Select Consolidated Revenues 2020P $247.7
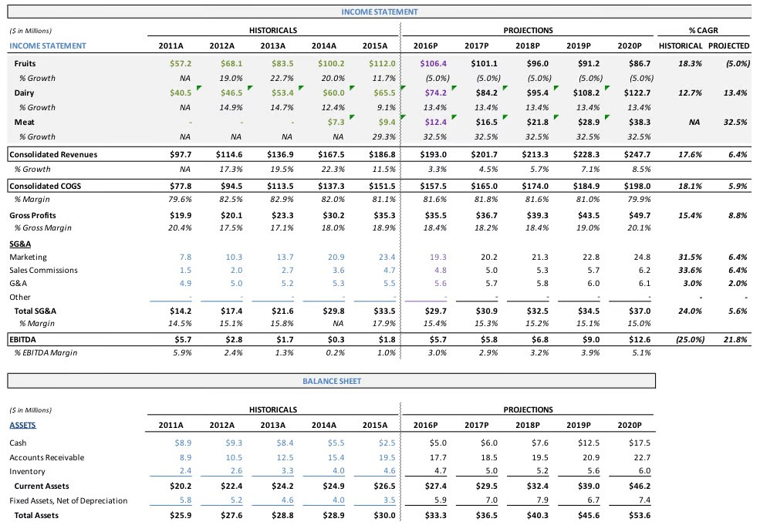 (x=637, y=154)
